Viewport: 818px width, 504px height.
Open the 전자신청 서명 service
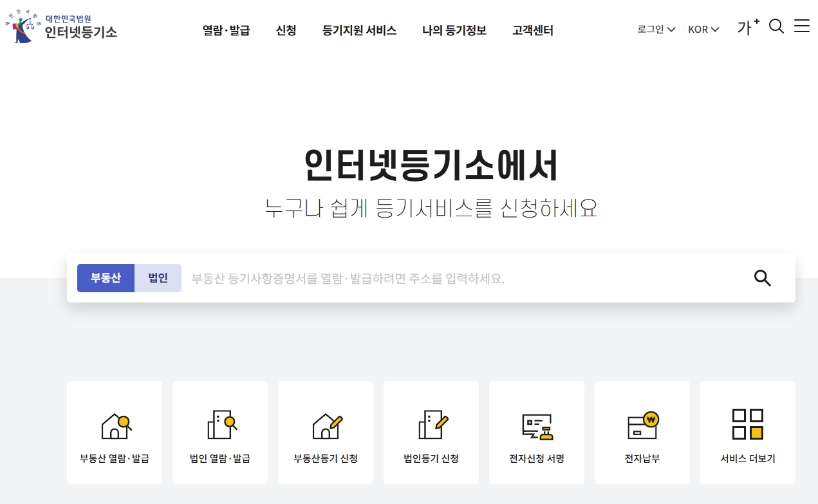click(536, 432)
